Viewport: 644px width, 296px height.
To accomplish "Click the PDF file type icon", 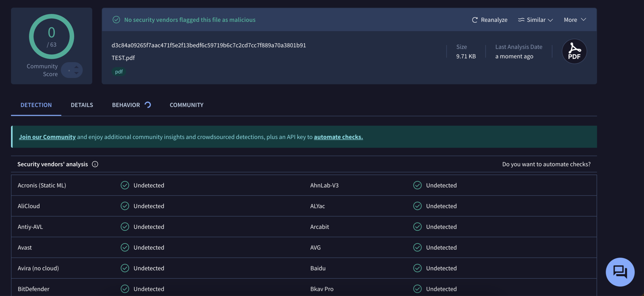I will [x=574, y=51].
